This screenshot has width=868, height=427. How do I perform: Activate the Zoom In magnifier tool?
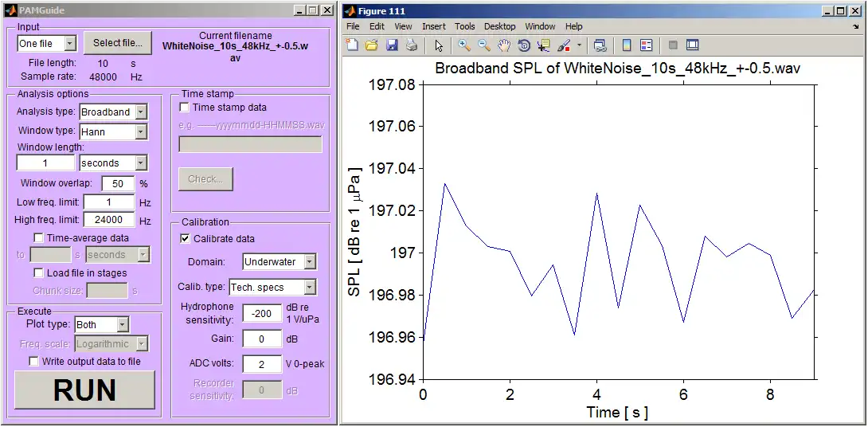tap(464, 45)
